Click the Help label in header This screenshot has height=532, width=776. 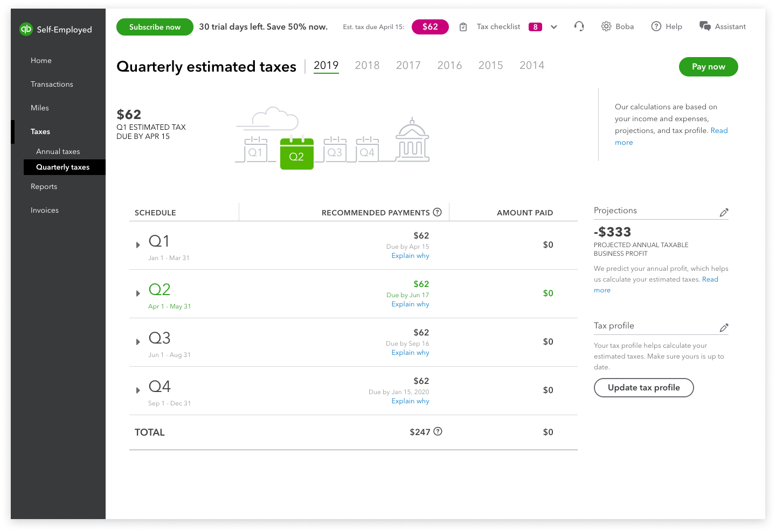(674, 26)
